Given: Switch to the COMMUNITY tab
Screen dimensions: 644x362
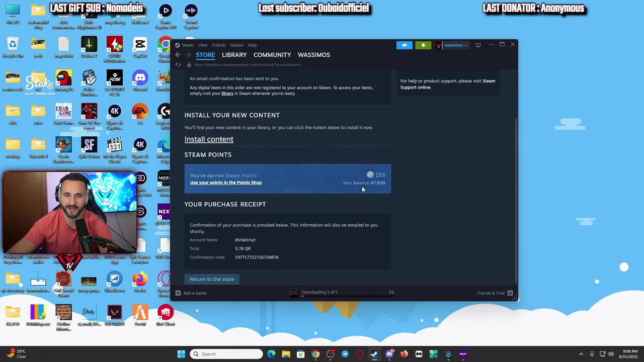Looking at the screenshot, I should (272, 55).
